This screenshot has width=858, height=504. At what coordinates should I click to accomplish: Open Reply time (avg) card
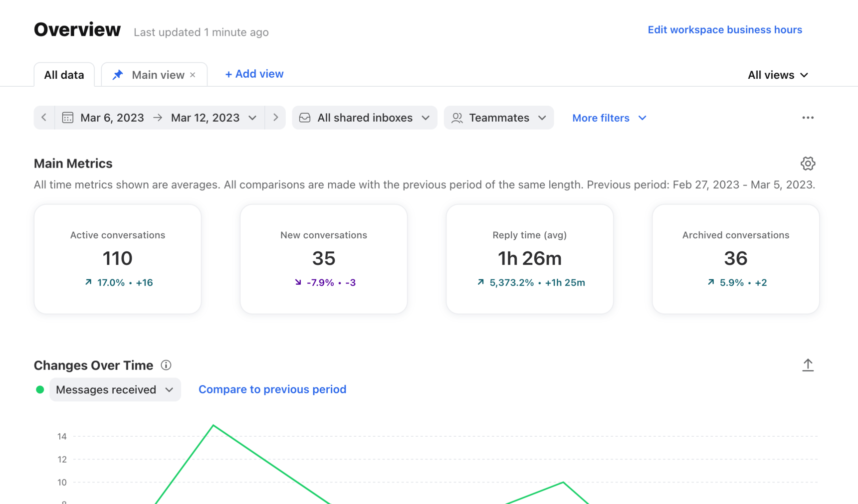530,259
